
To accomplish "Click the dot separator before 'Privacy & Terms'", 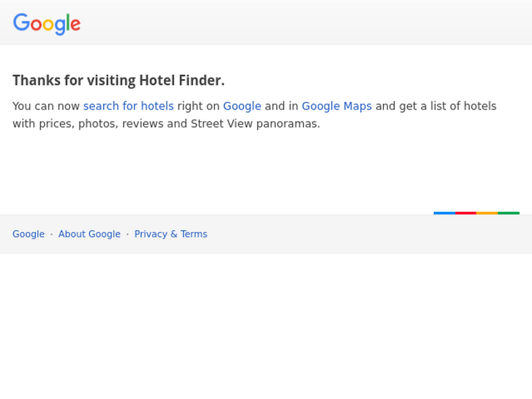I will point(128,234).
